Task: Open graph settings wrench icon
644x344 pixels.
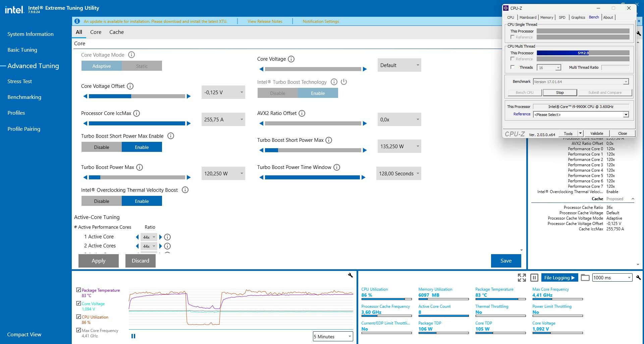Action: coord(351,275)
